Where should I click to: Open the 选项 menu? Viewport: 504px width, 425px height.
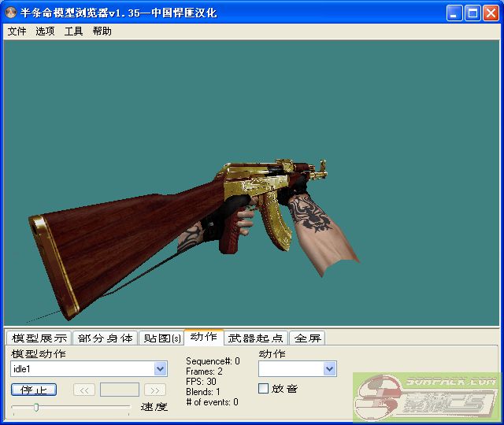pos(45,31)
